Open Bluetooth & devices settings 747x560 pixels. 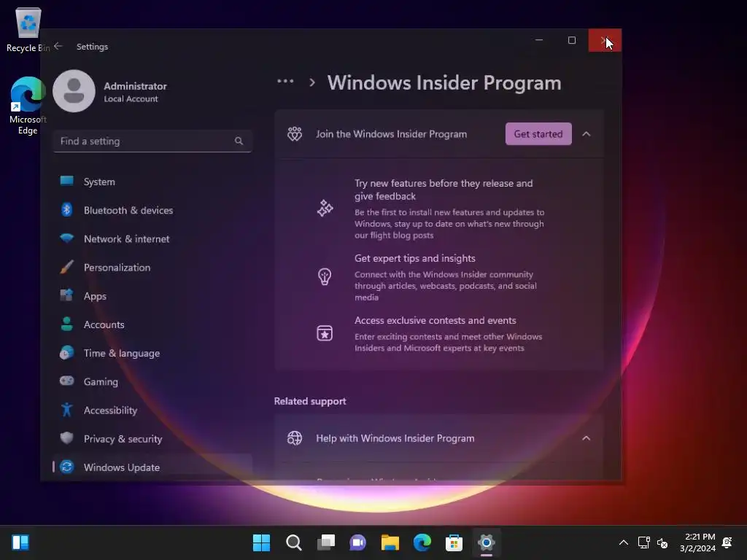coord(152,210)
